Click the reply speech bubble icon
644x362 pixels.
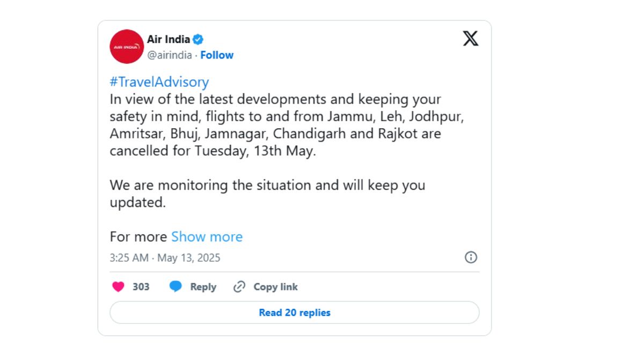[175, 287]
